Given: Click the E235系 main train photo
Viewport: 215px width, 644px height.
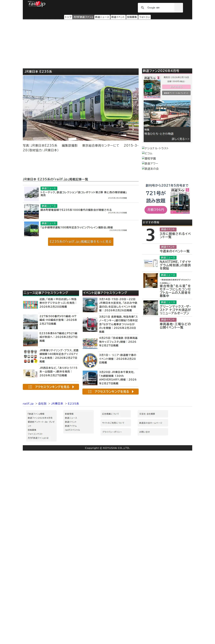Looking at the screenshot, I should click(x=81, y=108).
